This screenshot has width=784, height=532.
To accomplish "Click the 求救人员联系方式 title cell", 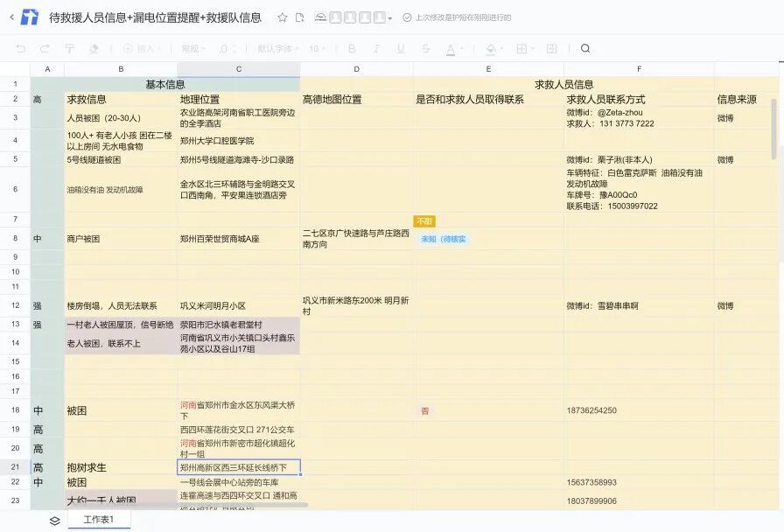I will (x=639, y=99).
